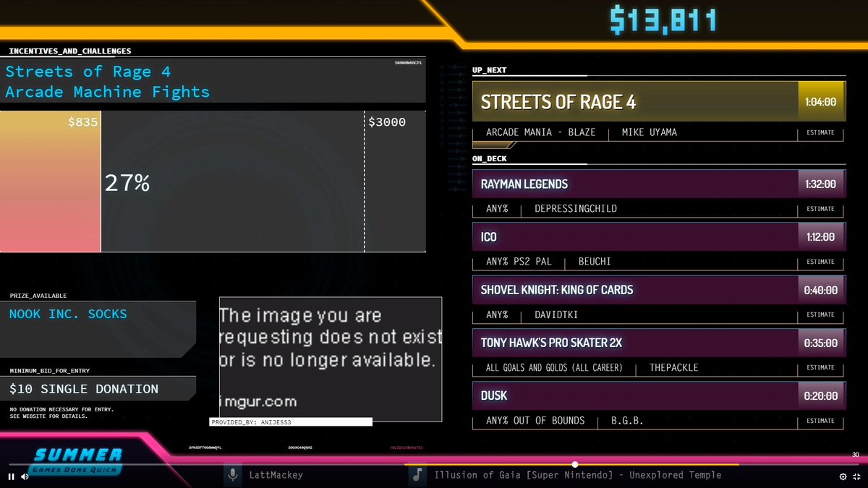Click category ANY% PS2 PAL
This screenshot has width=868, height=488.
tap(519, 262)
